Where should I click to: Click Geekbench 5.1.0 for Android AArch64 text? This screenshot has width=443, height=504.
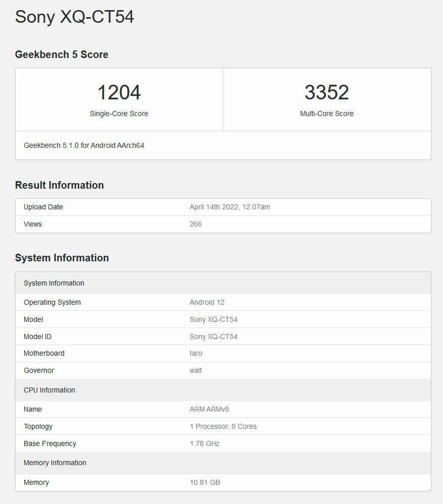(84, 145)
